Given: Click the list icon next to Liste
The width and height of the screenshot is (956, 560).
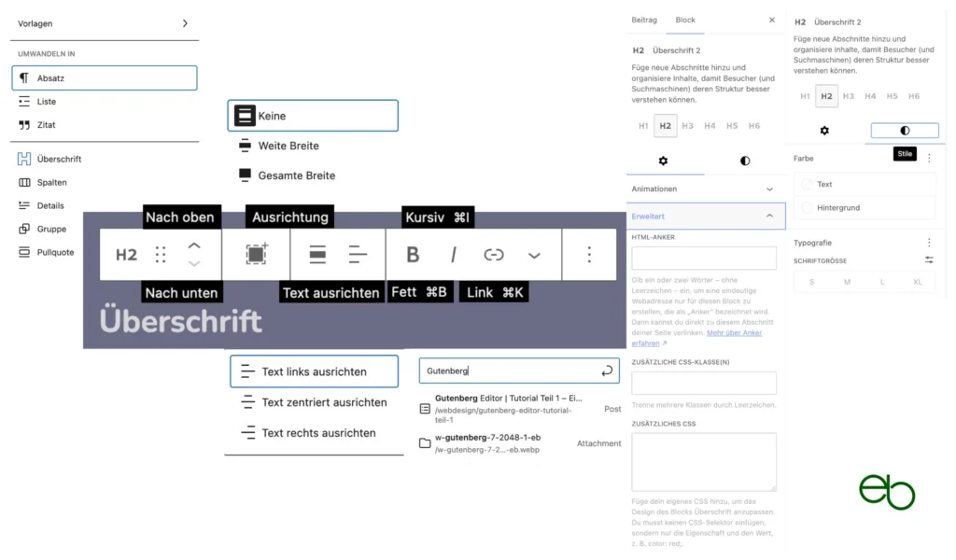Looking at the screenshot, I should point(23,101).
